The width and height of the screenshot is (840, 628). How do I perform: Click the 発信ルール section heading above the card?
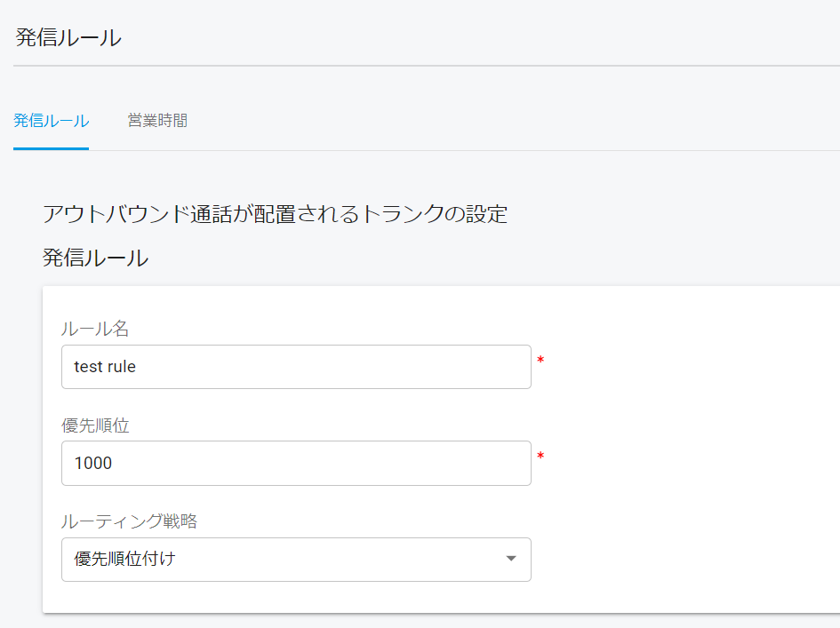click(x=95, y=258)
